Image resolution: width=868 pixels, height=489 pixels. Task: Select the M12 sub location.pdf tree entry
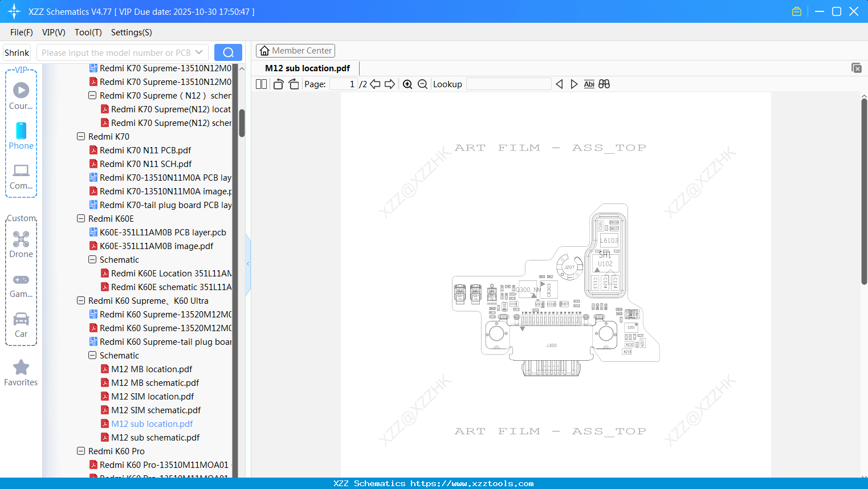[152, 424]
